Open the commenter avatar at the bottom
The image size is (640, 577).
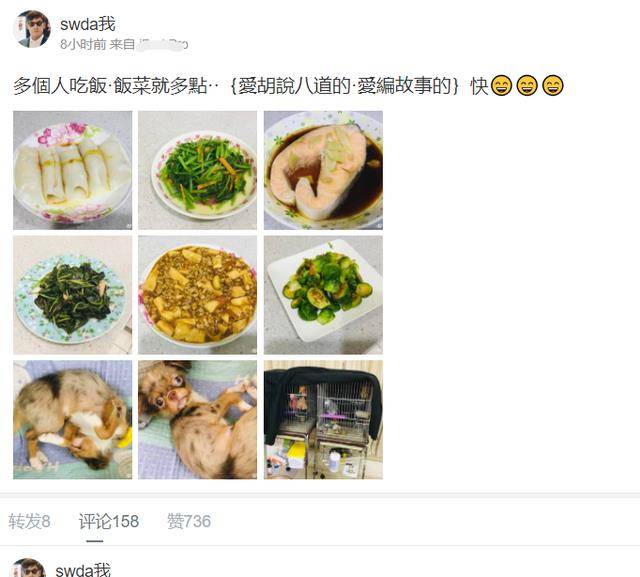click(27, 568)
